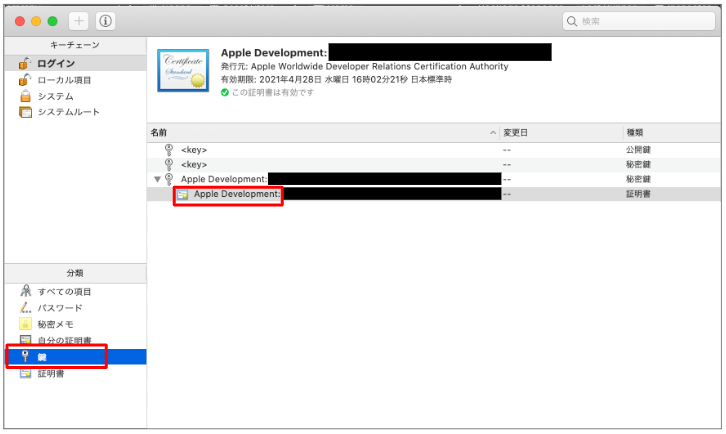Click the Apple Development certificate title

[274, 53]
